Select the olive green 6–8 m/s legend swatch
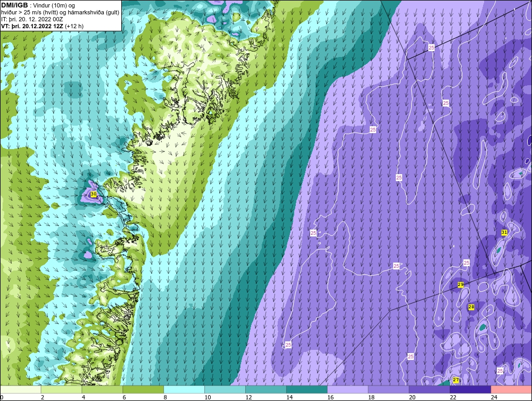 point(143,389)
